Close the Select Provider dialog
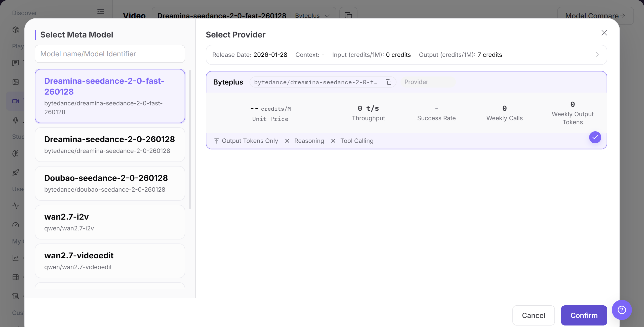Image resolution: width=644 pixels, height=327 pixels. (x=604, y=33)
